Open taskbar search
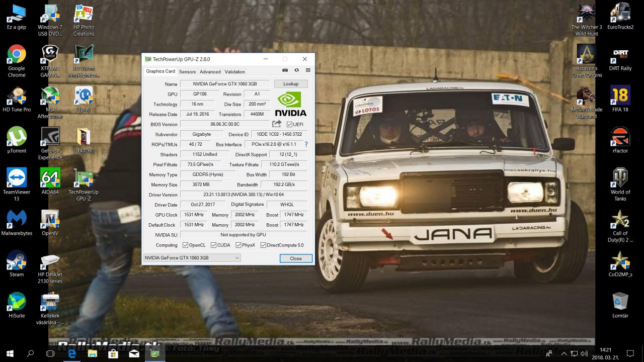 point(30,353)
